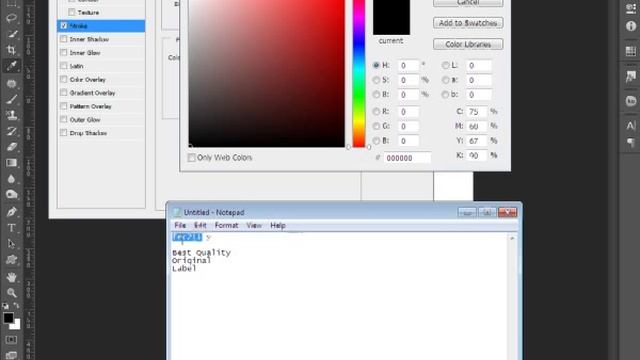Click the foreground color swatch in toolbar
This screenshot has width=640, height=360.
click(x=8, y=318)
